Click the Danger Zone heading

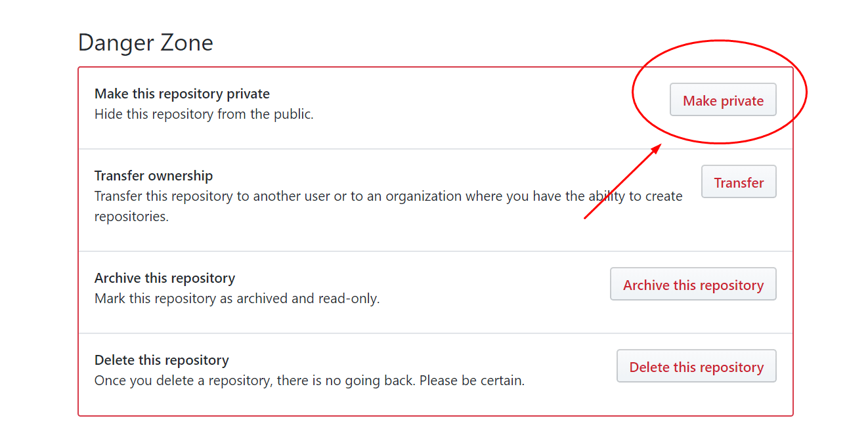coord(146,43)
